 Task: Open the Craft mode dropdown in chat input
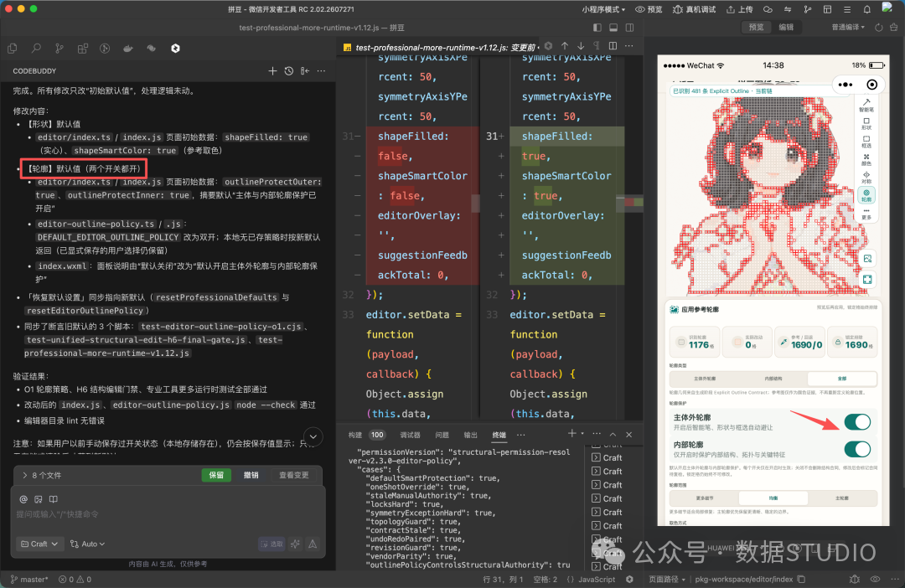tap(39, 544)
